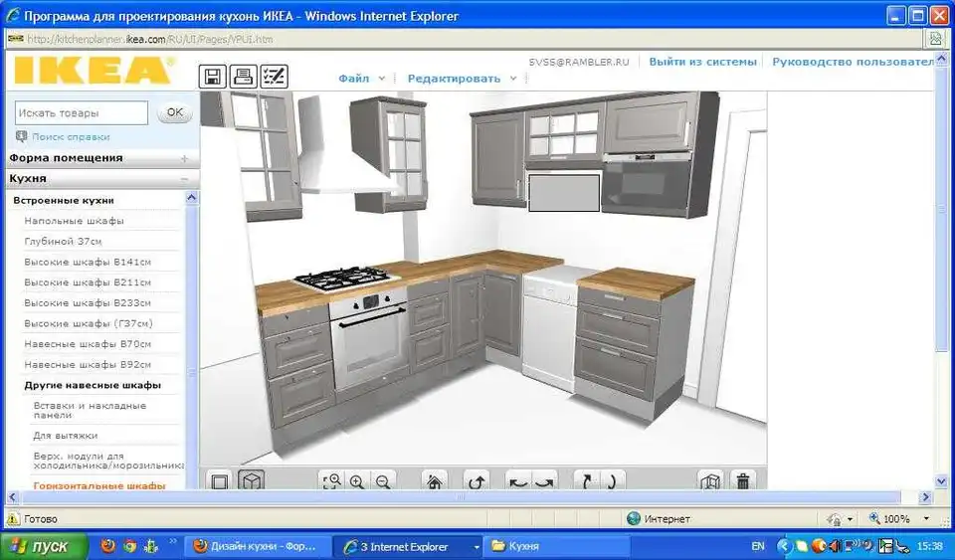Screen dimensions: 955x560
Task: Click the page icon beside the address bar
Action: point(935,39)
